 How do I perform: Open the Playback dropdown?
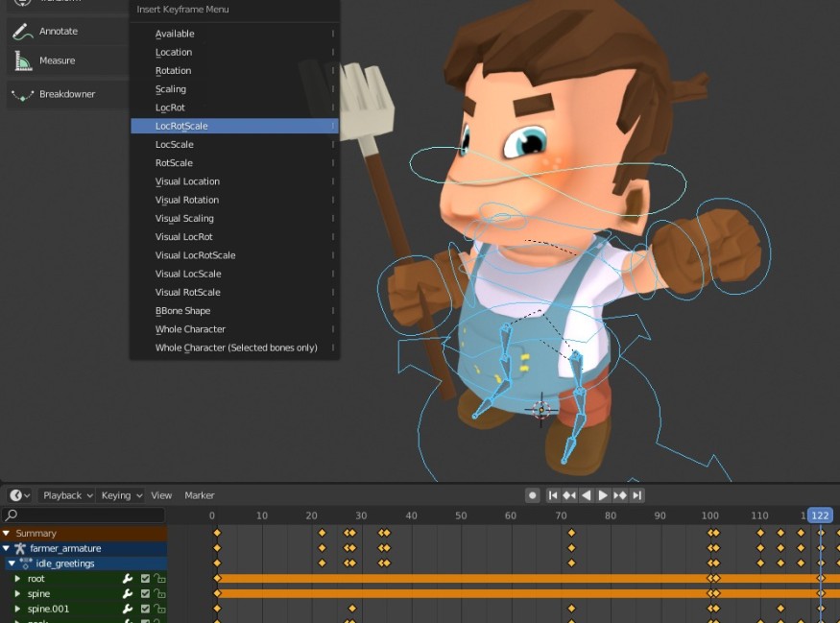pyautogui.click(x=67, y=495)
